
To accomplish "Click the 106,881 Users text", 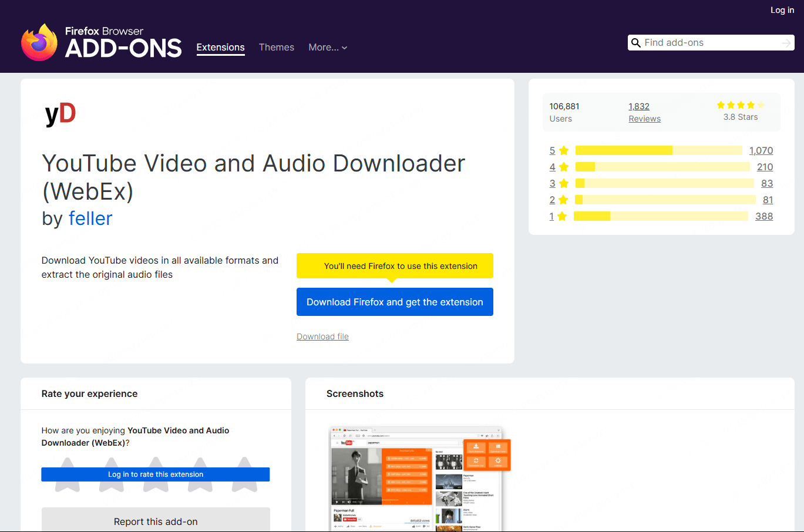I will tap(564, 112).
